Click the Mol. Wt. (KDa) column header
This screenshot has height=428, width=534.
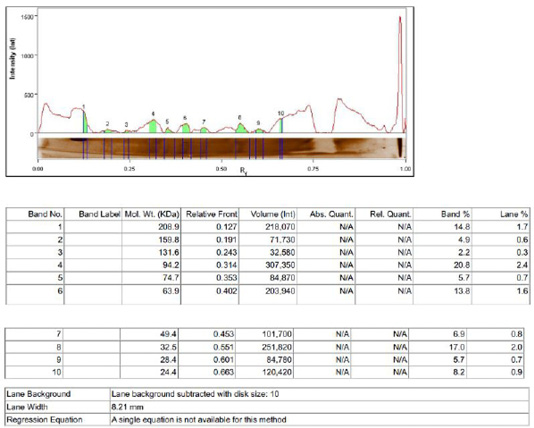click(x=152, y=214)
